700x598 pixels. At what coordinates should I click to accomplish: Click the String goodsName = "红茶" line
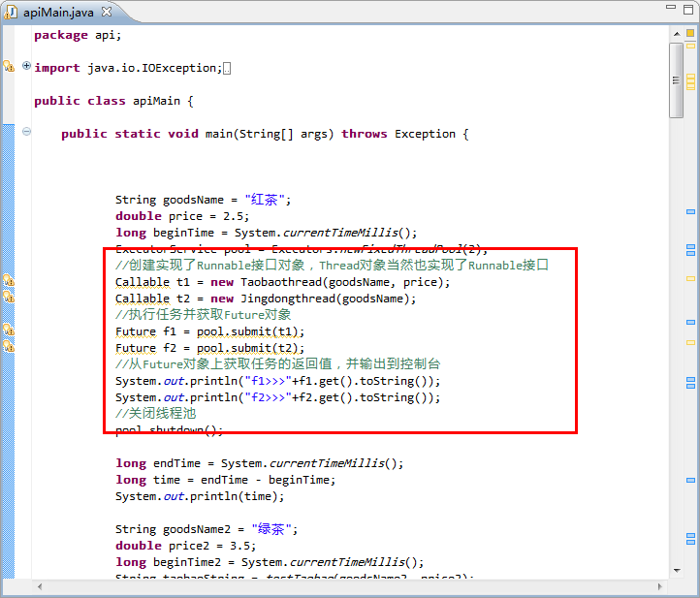(x=204, y=200)
